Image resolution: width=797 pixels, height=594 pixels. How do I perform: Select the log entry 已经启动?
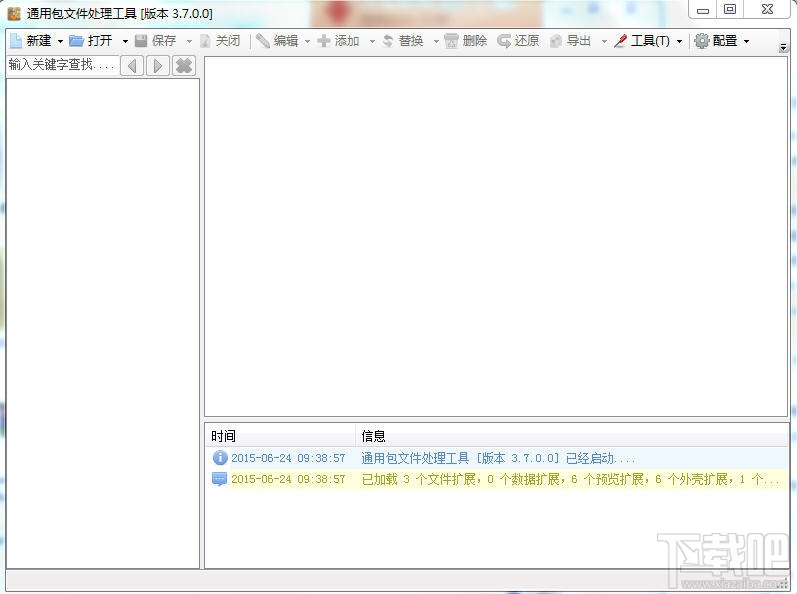coord(497,458)
